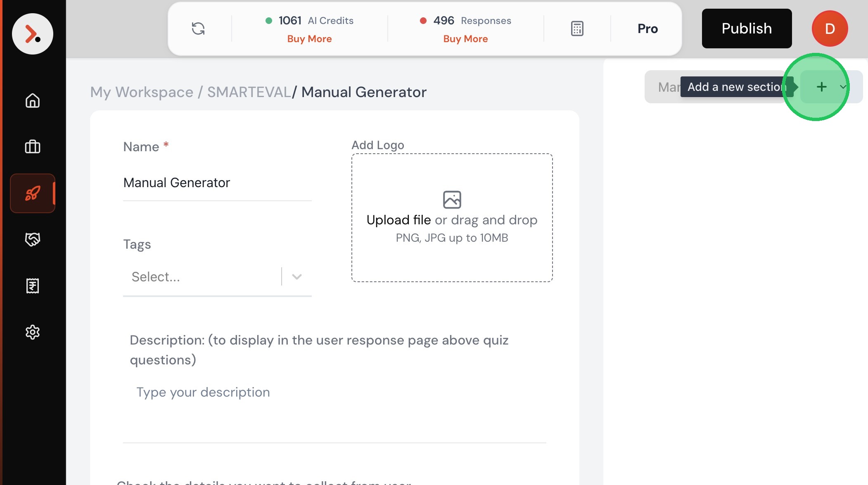Open the rupee receipt billing icon

click(32, 285)
